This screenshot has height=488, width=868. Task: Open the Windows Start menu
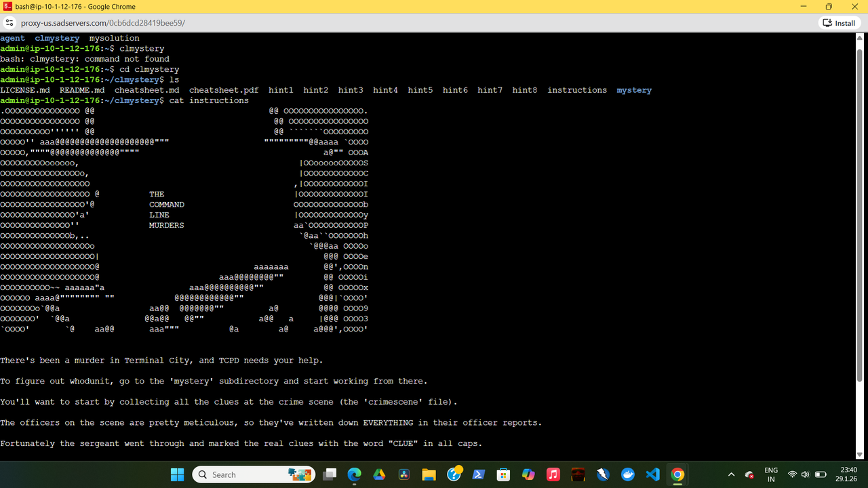point(177,474)
